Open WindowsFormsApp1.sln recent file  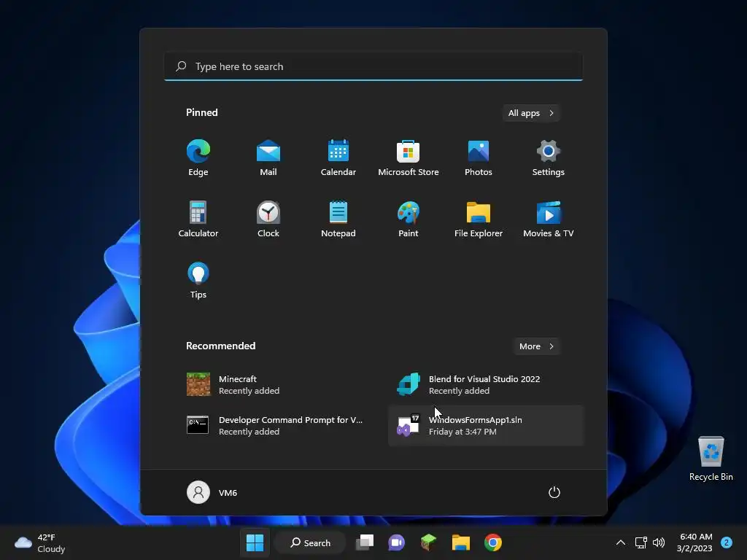click(x=485, y=425)
